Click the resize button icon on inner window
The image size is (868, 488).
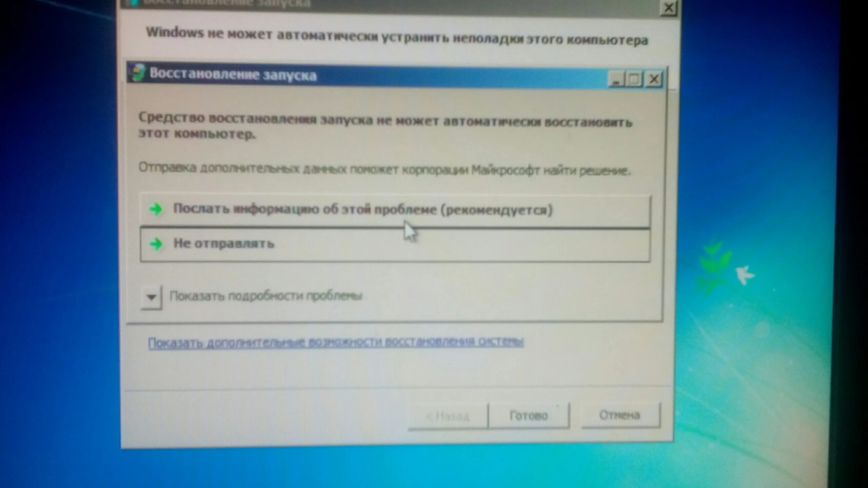[634, 78]
